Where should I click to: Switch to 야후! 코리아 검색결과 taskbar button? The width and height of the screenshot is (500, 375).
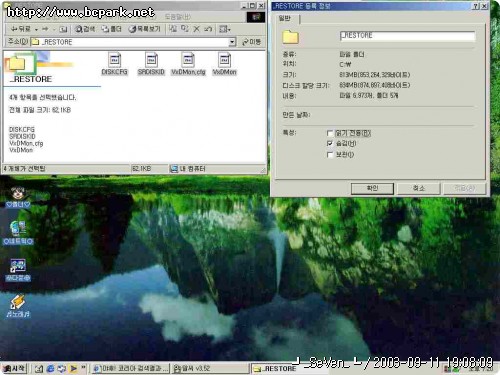(x=130, y=368)
